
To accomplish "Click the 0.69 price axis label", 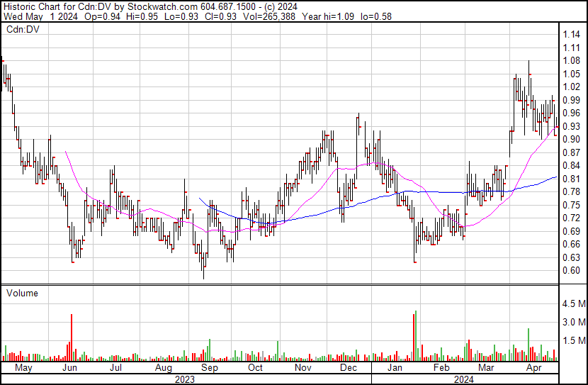I will tap(572, 231).
